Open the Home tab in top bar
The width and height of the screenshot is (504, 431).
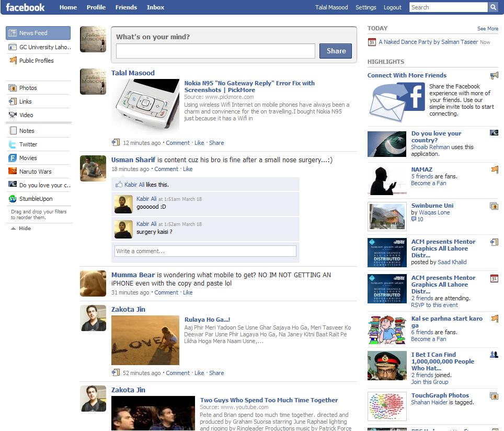pos(68,7)
